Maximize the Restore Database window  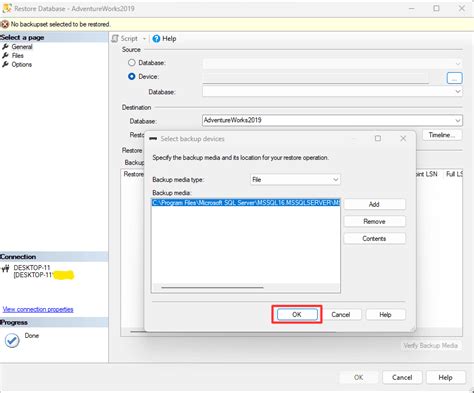coord(436,8)
